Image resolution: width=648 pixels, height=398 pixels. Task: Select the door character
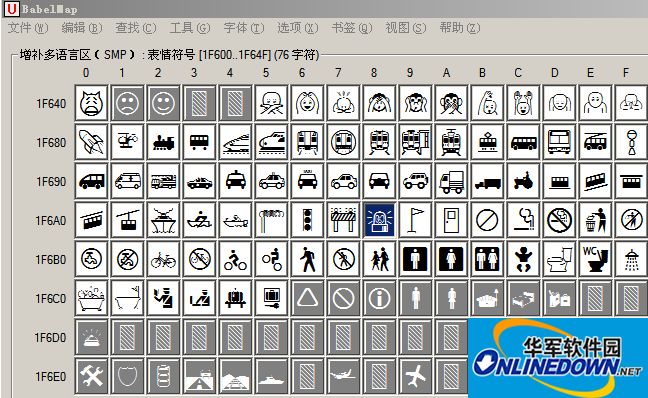click(x=451, y=220)
